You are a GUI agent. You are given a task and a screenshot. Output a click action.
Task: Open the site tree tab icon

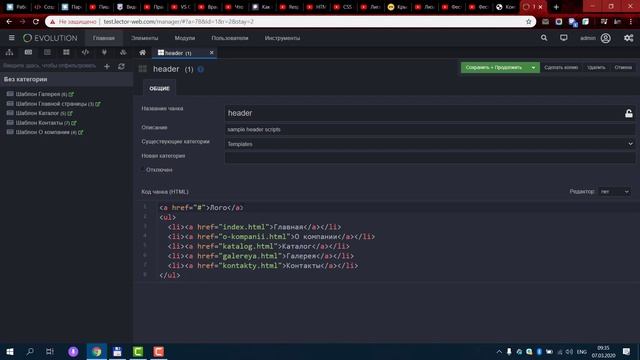coord(9,52)
